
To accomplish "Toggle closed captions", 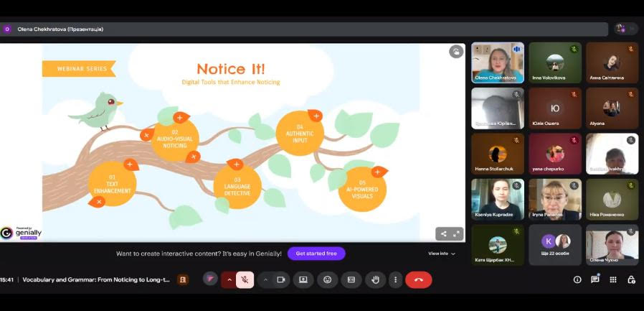I will pyautogui.click(x=351, y=279).
